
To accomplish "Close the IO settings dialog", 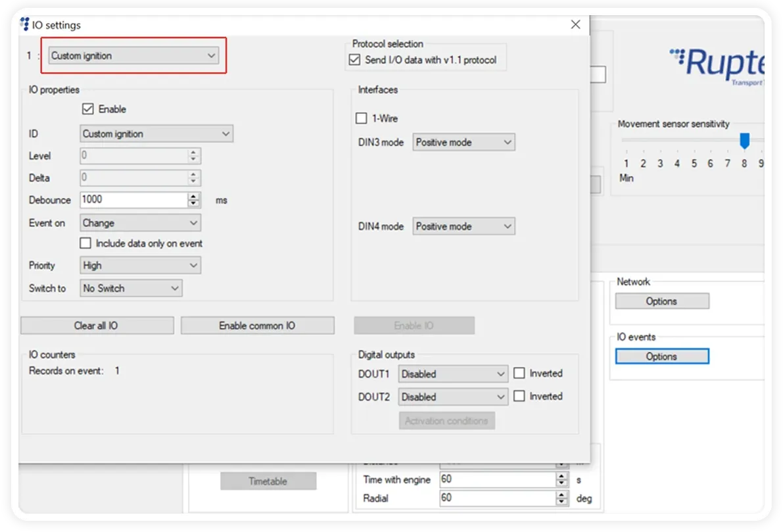I will (x=575, y=24).
